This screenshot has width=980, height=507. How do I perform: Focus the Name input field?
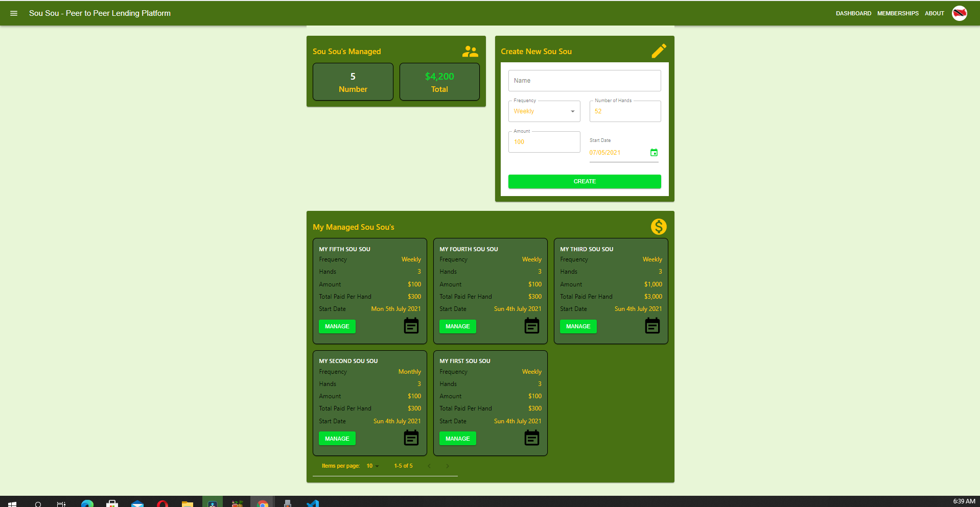(585, 81)
